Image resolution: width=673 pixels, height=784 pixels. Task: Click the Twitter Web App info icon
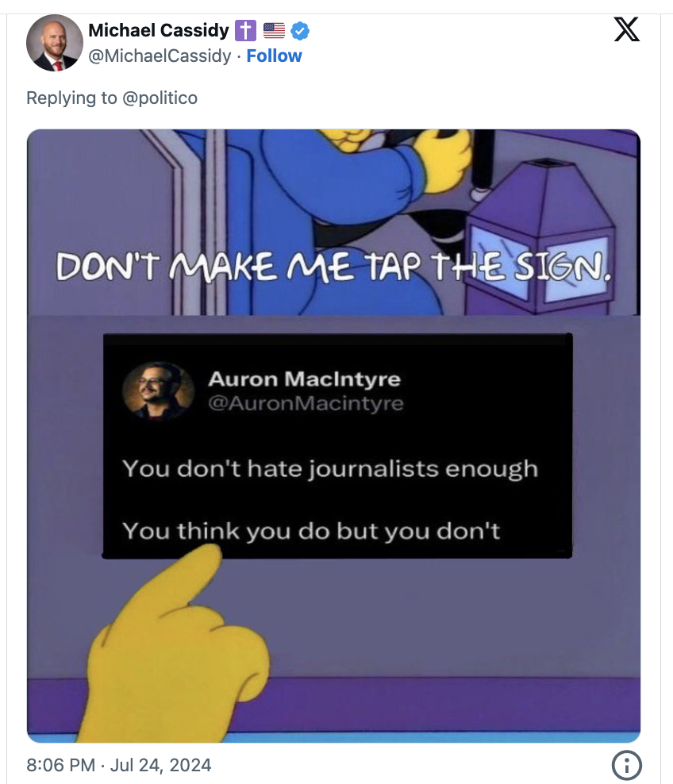coord(626,765)
